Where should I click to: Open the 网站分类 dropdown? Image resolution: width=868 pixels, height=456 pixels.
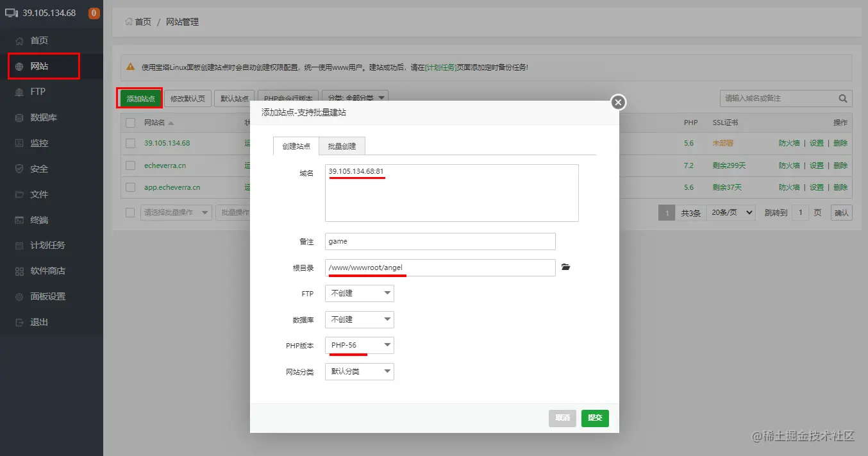tap(360, 371)
